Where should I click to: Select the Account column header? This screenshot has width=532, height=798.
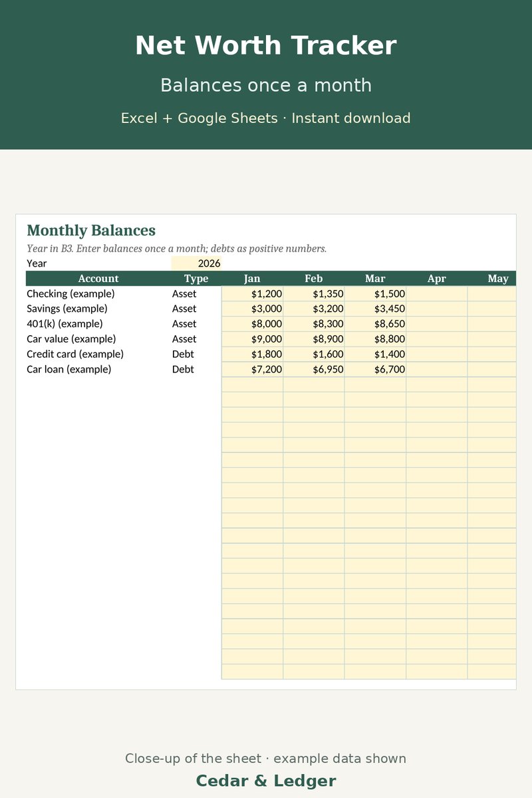pos(98,279)
